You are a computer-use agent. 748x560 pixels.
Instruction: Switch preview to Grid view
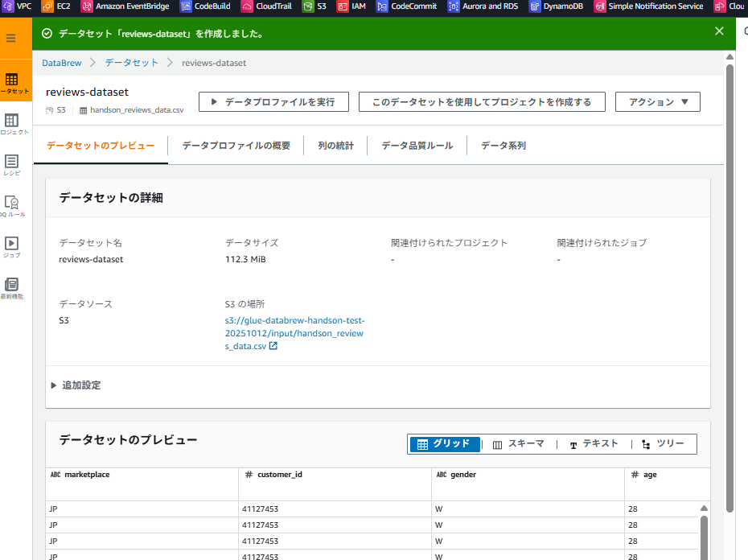pyautogui.click(x=445, y=444)
